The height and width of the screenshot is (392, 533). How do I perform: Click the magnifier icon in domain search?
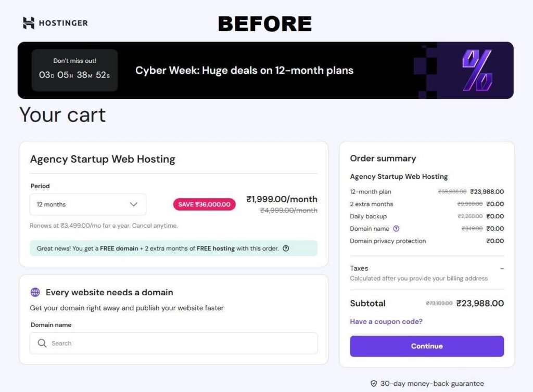[x=42, y=343]
